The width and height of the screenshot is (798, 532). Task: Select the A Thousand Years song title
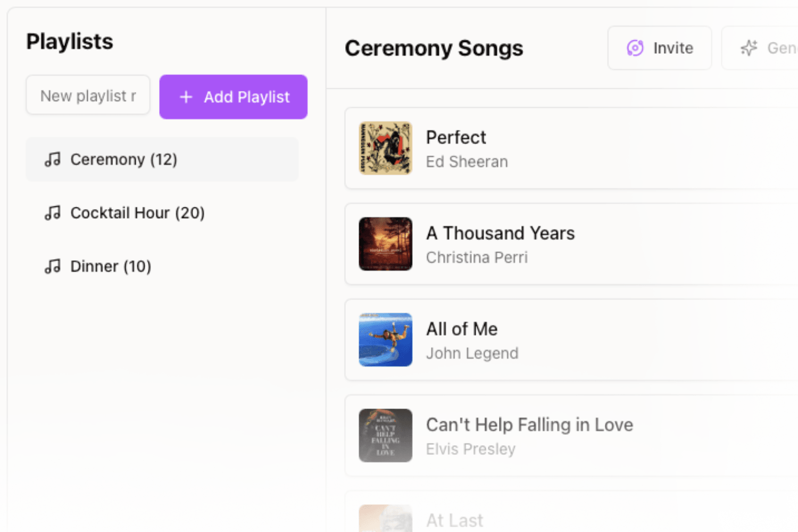(x=500, y=233)
